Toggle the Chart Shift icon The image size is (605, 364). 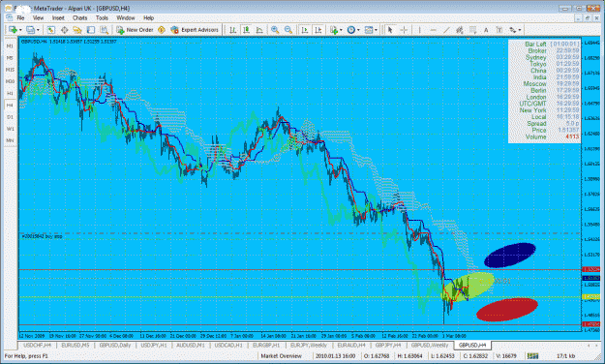318,30
